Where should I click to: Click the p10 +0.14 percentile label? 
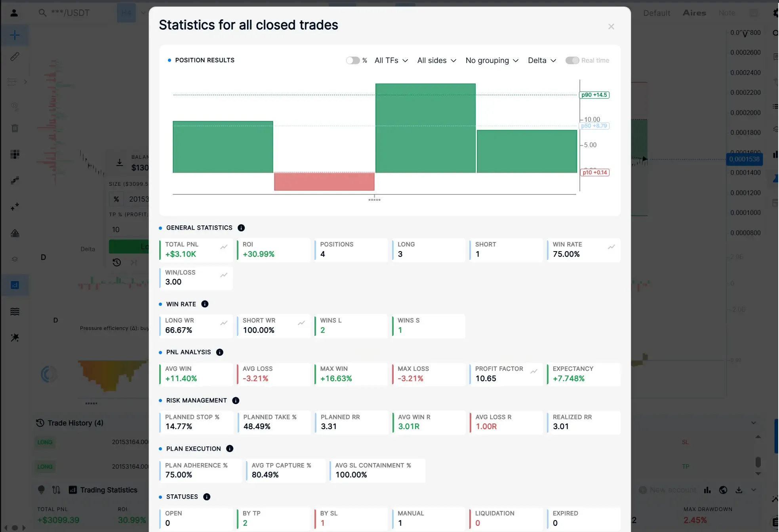pyautogui.click(x=594, y=172)
